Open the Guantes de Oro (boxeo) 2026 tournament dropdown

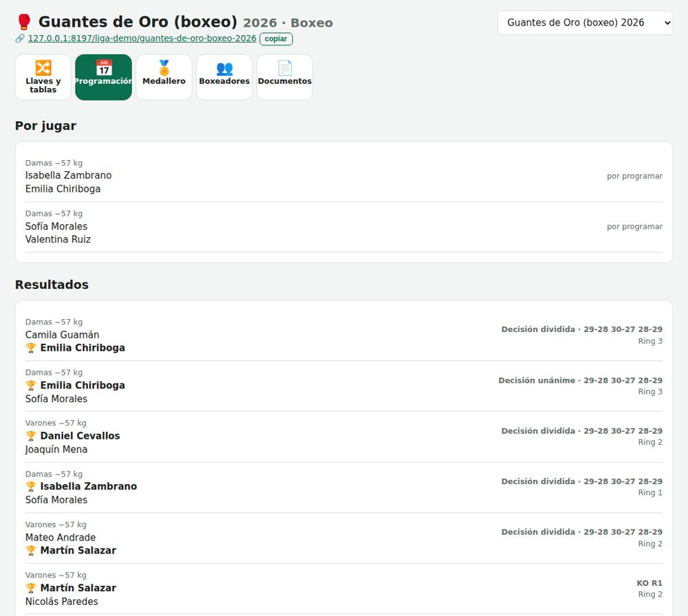pos(585,23)
